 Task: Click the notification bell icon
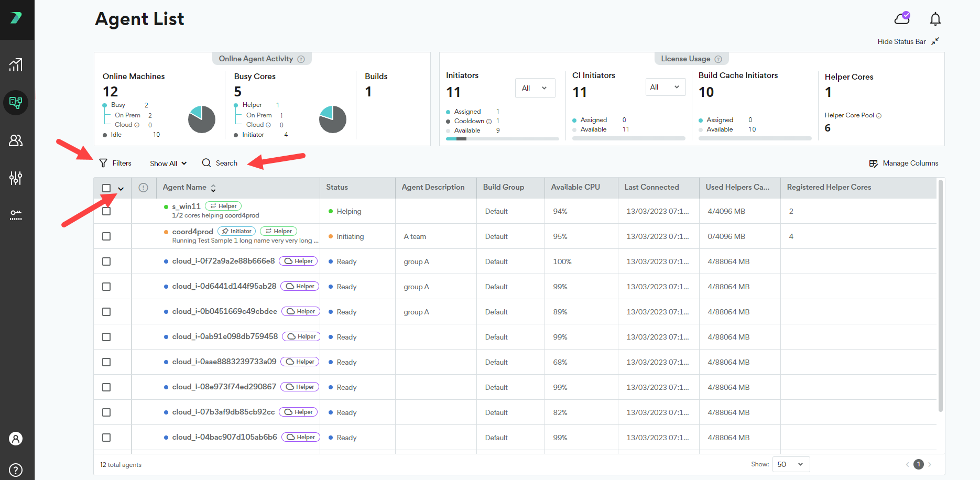click(x=935, y=19)
